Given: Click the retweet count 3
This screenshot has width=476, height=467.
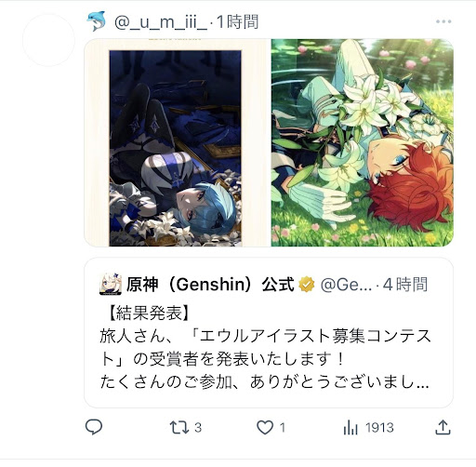Looking at the screenshot, I should [x=198, y=428].
